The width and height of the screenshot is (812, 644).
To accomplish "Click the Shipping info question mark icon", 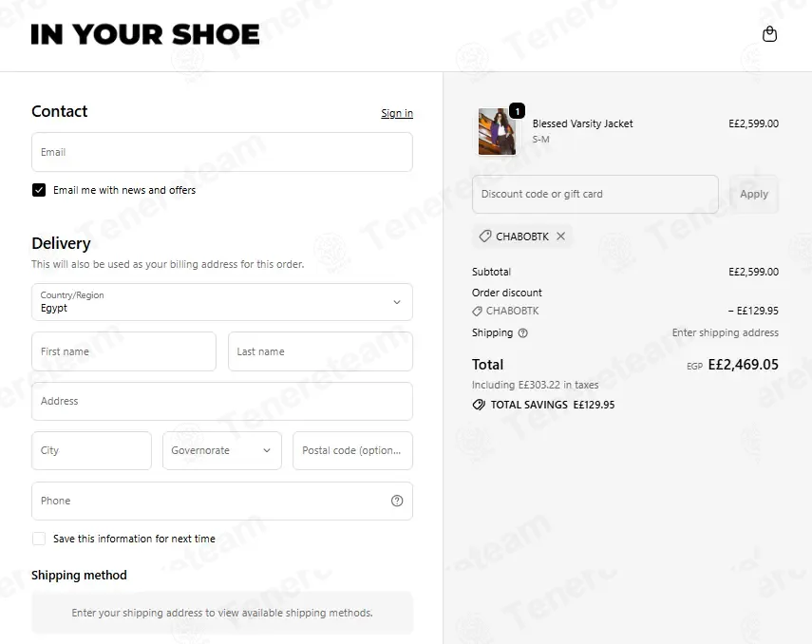I will coord(523,333).
